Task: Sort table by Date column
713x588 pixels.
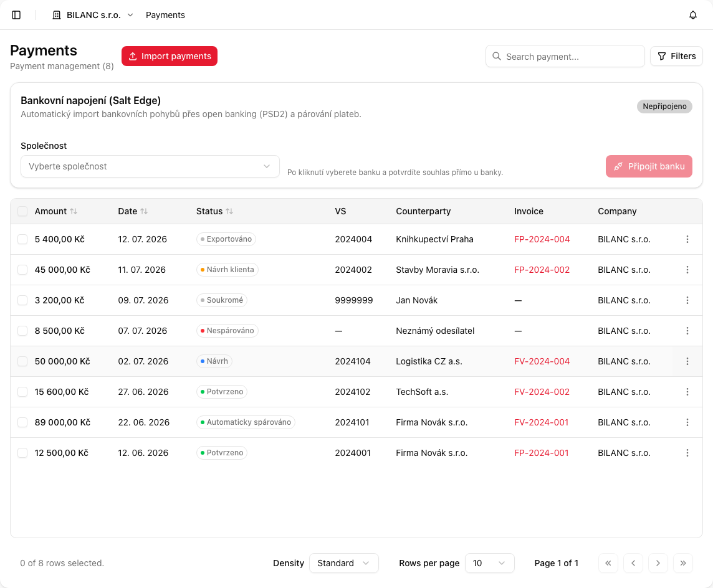Action: (x=133, y=211)
